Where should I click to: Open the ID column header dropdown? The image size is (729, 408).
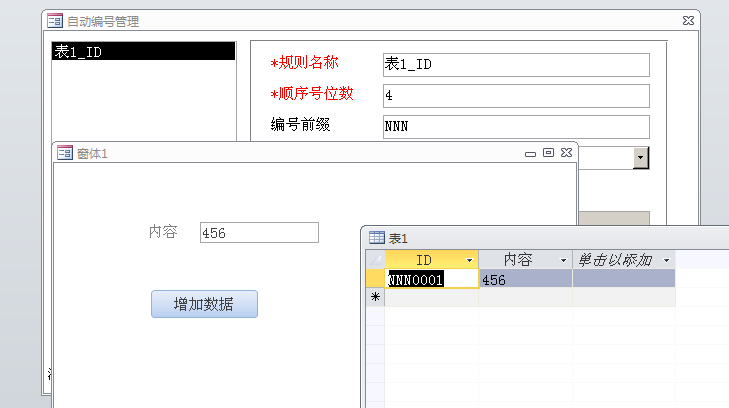[x=469, y=260]
